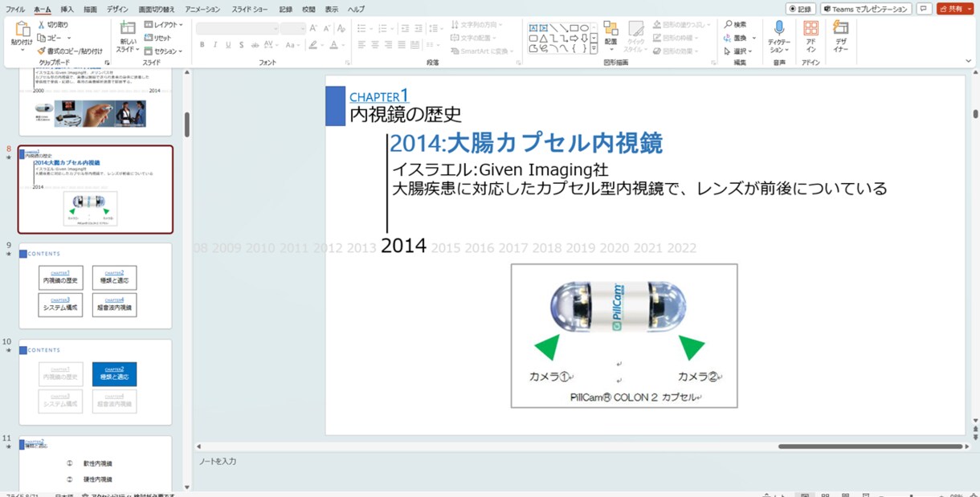980x497 pixels.
Task: Click the horizontal slide scrollbar
Action: (870, 446)
